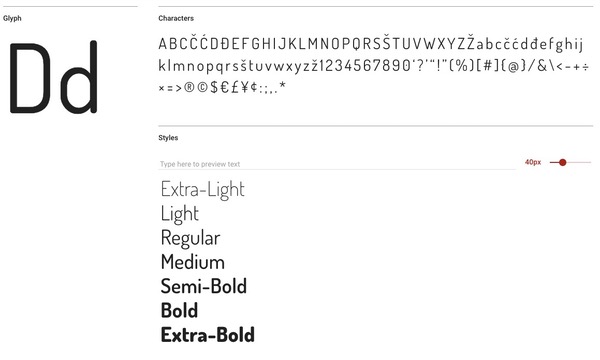Select the pound sterling £ glyph
600x360 pixels.
point(235,88)
